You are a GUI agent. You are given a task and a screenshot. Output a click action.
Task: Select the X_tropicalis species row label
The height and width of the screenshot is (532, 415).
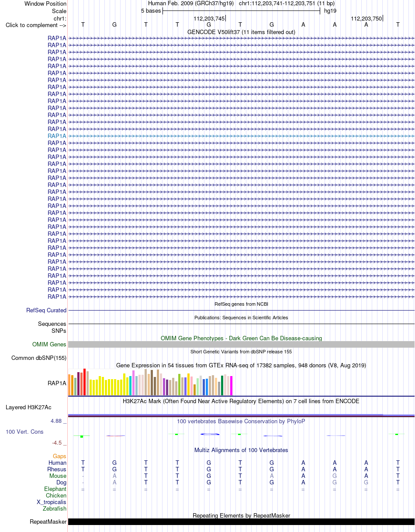(52, 502)
